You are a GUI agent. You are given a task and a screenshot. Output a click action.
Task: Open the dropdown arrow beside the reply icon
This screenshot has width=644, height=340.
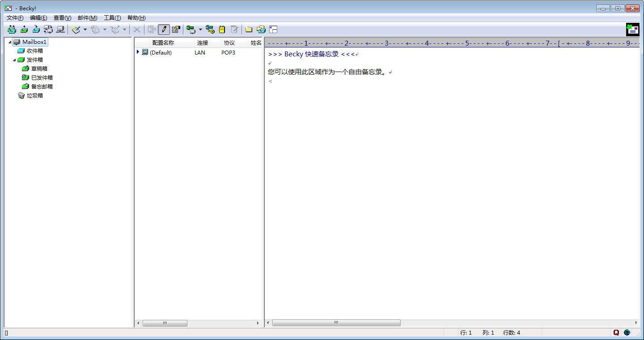click(x=105, y=30)
